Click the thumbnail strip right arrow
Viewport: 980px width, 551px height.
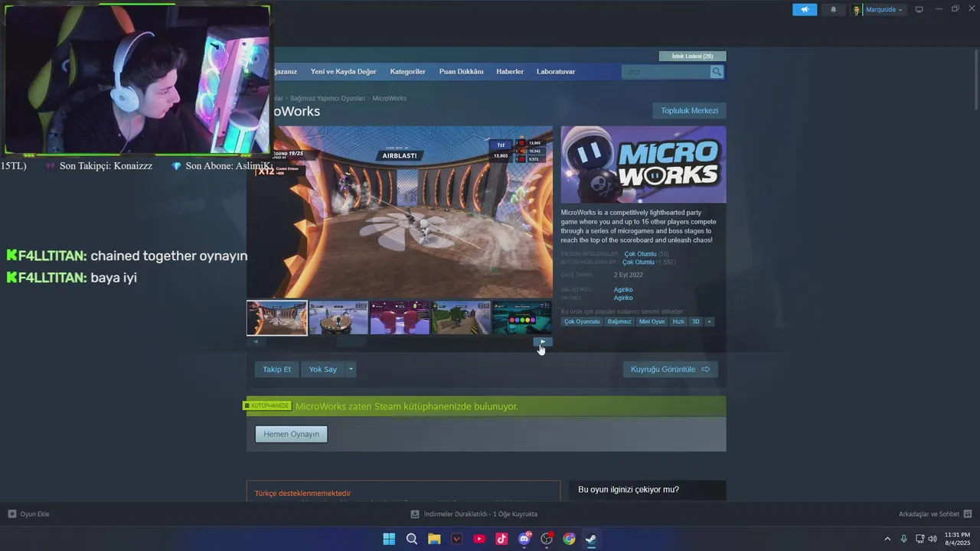543,342
